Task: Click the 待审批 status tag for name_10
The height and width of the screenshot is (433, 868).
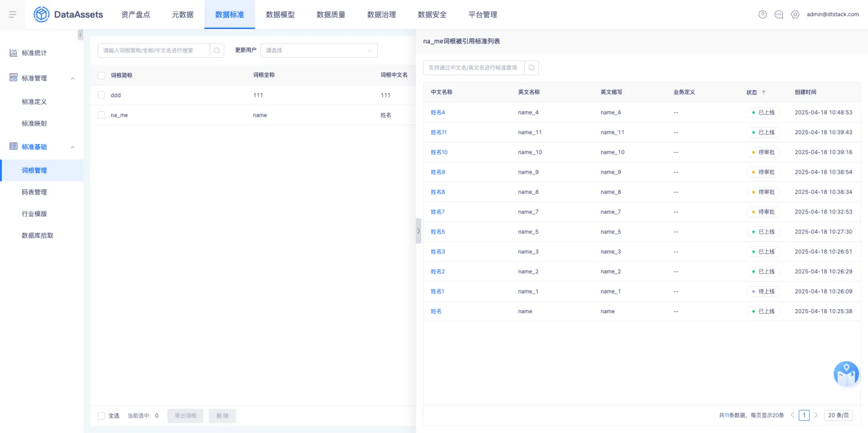Action: 763,152
